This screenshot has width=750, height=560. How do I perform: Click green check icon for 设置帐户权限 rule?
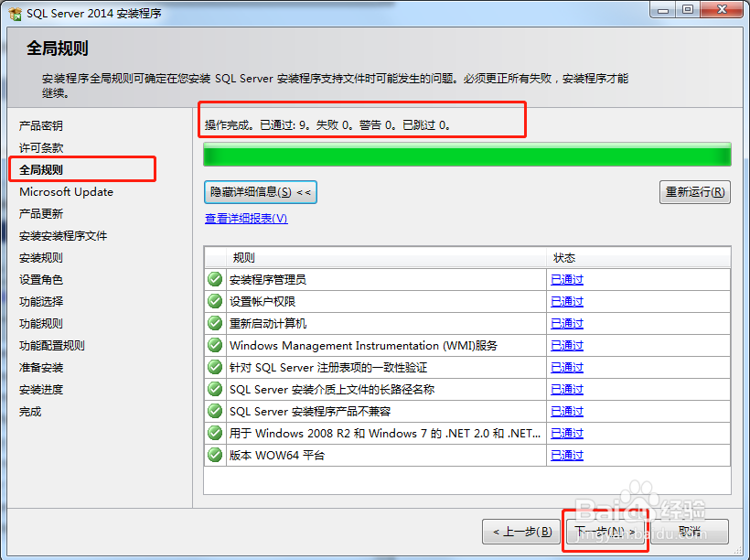pyautogui.click(x=215, y=301)
